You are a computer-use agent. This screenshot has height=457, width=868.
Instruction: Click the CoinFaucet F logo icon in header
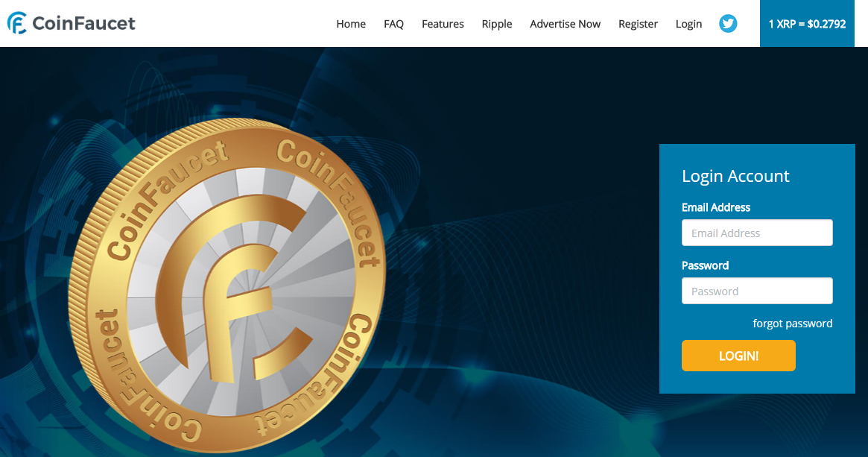pyautogui.click(x=16, y=23)
